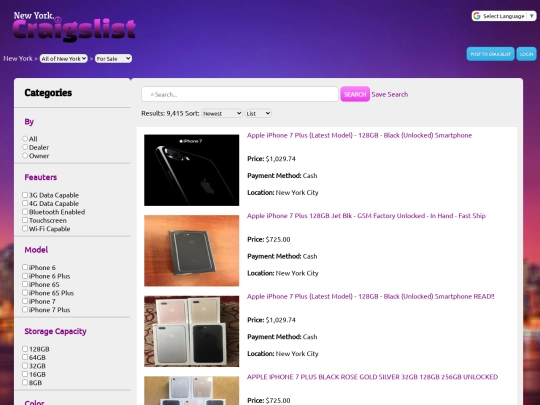Open the boxed Jet Black iPhone thumbnail

coord(191,251)
